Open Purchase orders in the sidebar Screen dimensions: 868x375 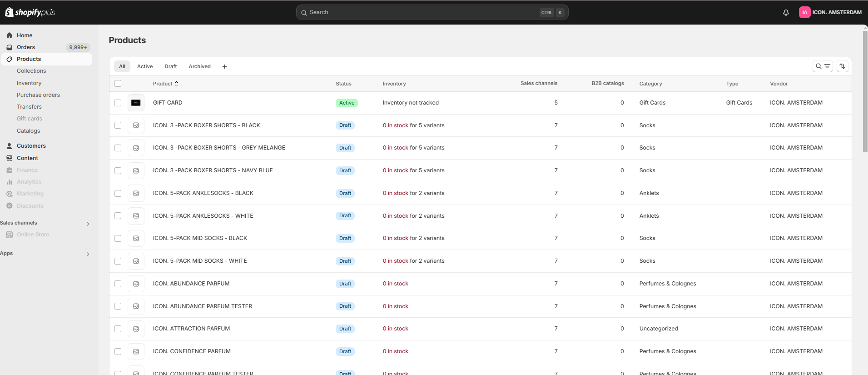[x=38, y=95]
